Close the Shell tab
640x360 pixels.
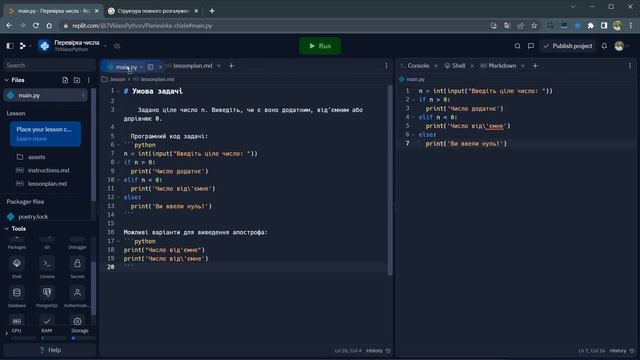click(x=472, y=66)
